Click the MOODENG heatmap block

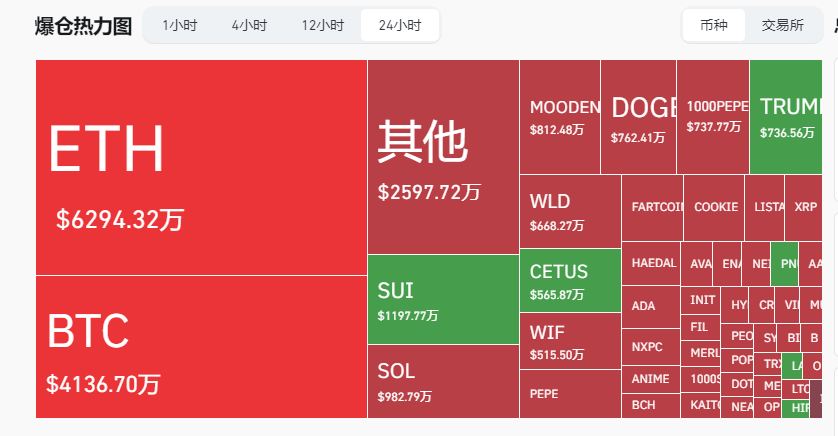tap(560, 117)
